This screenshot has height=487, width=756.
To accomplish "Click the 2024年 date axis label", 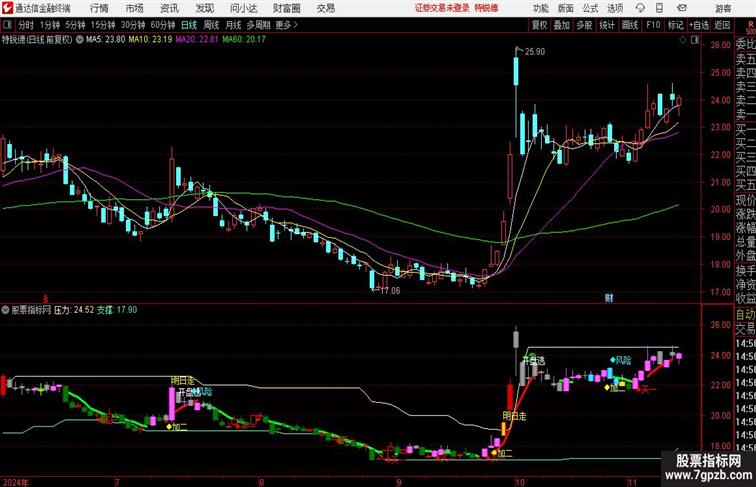I will tap(15, 482).
